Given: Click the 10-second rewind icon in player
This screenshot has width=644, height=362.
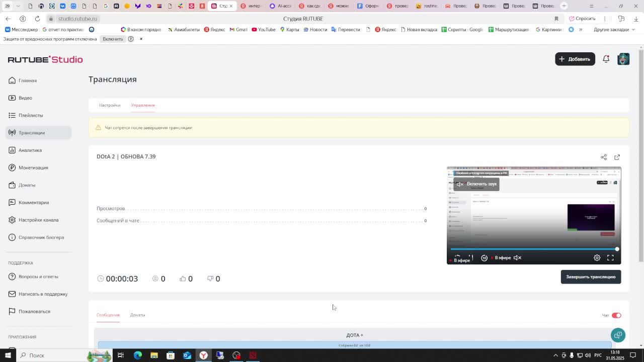Looking at the screenshot, I should pos(484,258).
